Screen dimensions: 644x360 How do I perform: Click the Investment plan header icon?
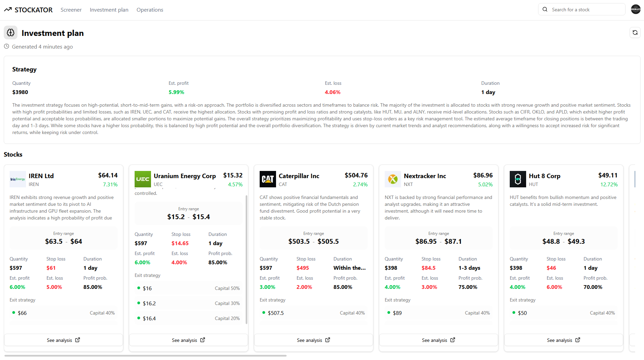click(x=10, y=32)
